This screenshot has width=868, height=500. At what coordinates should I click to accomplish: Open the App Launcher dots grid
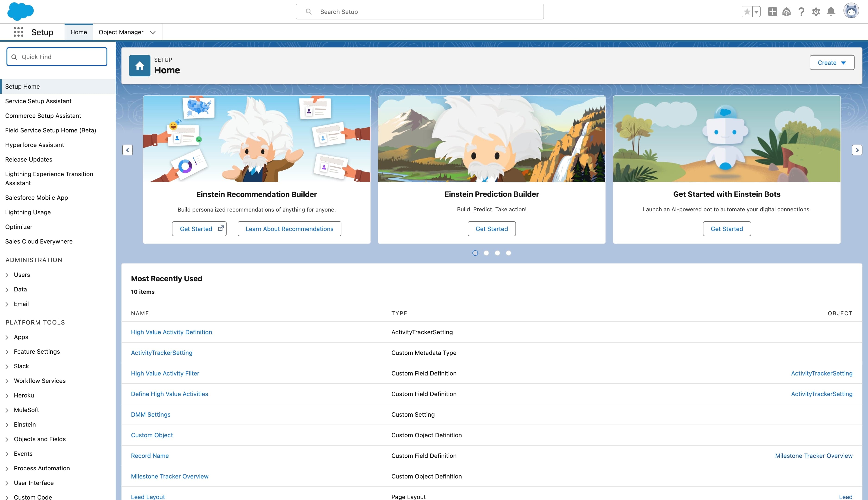pos(18,32)
